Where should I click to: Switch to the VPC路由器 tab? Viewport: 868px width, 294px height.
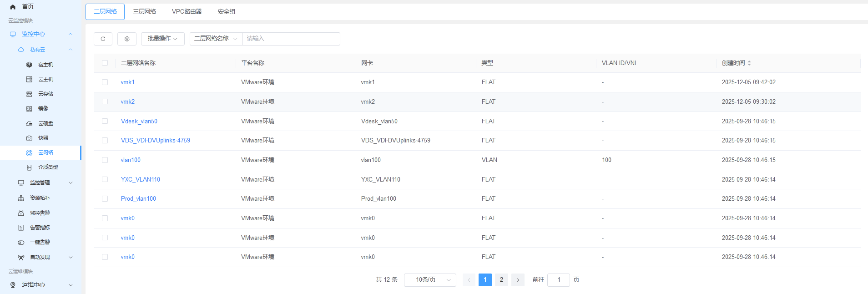[x=187, y=12]
